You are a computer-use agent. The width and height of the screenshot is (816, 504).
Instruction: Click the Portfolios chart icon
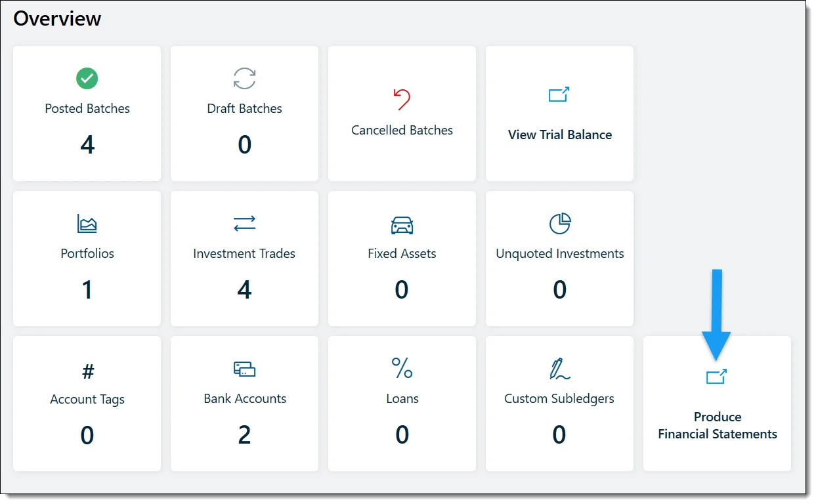(87, 224)
